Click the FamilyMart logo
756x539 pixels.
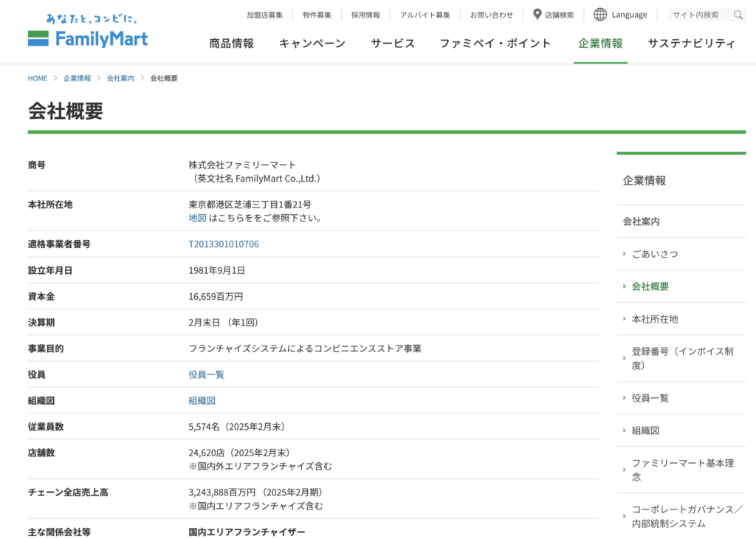(88, 31)
